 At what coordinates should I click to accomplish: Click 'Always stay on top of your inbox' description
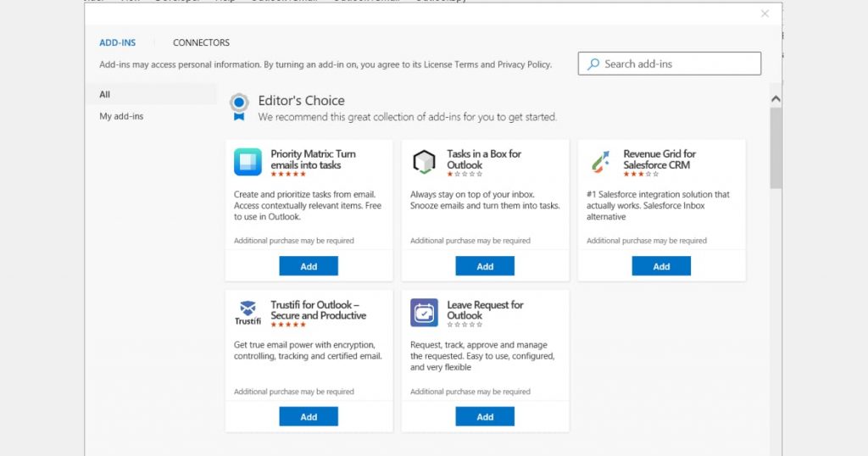pos(485,200)
